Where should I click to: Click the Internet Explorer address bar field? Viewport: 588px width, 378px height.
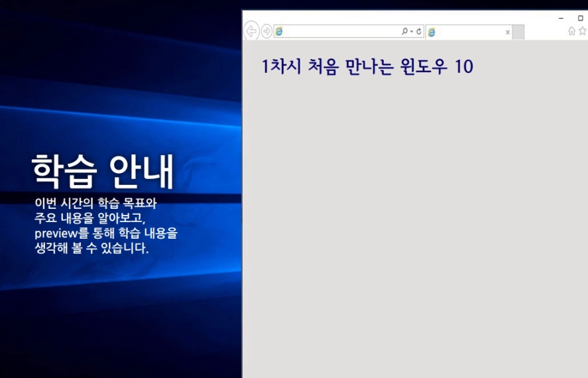349,32
